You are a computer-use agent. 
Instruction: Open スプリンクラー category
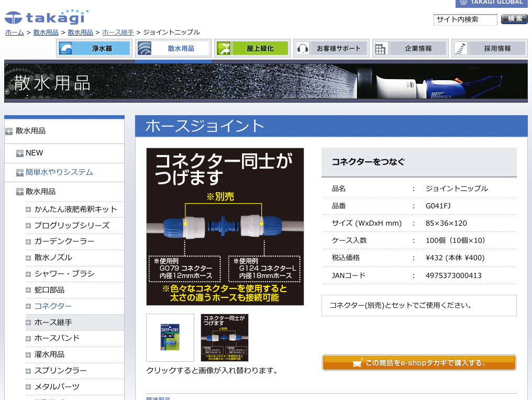pyautogui.click(x=60, y=371)
